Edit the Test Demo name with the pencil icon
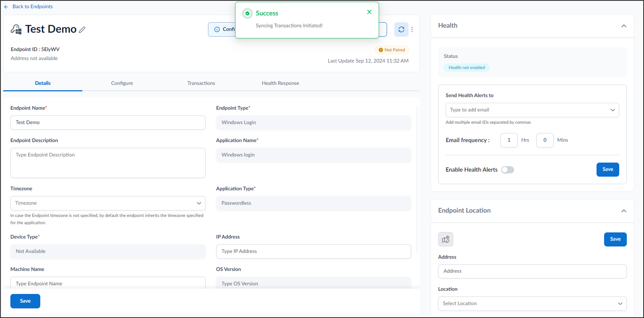The width and height of the screenshot is (644, 318). coord(82,30)
